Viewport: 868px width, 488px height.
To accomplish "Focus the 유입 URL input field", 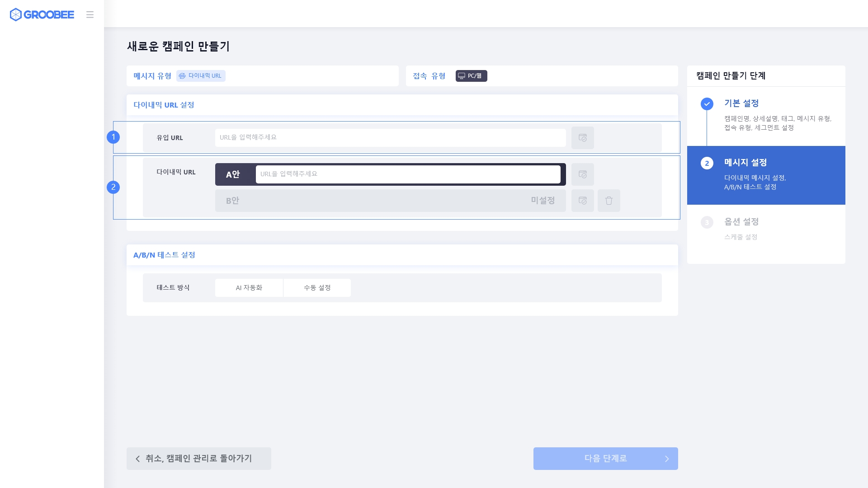I will (390, 138).
